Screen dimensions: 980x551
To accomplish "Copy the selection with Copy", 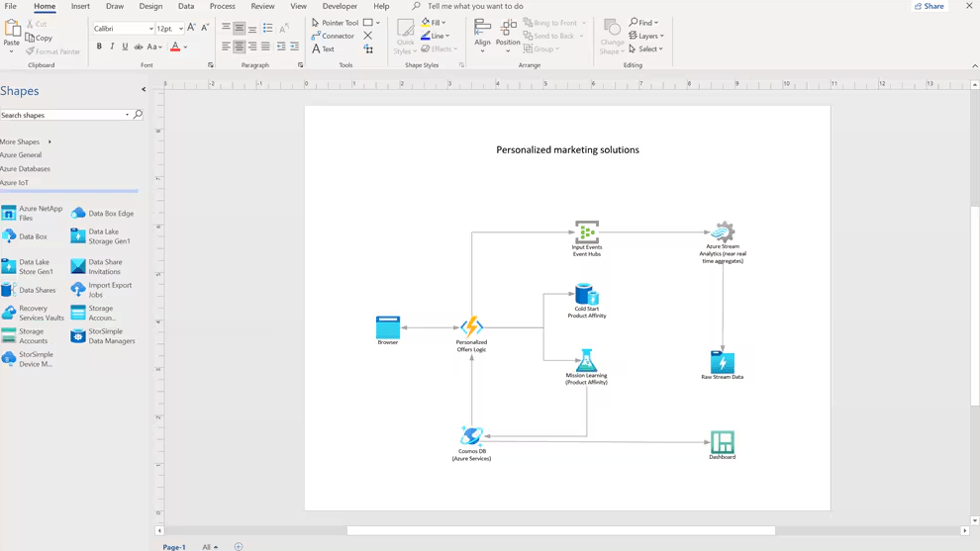I will point(39,38).
